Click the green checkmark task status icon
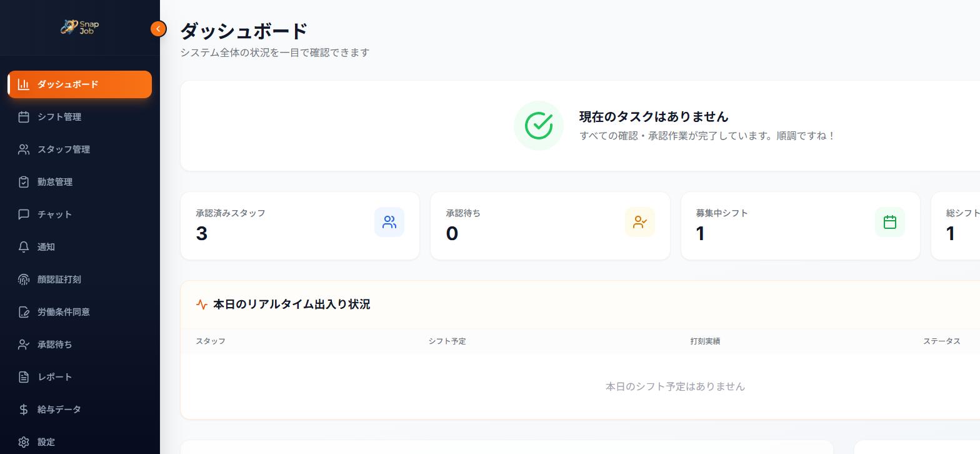 (539, 126)
